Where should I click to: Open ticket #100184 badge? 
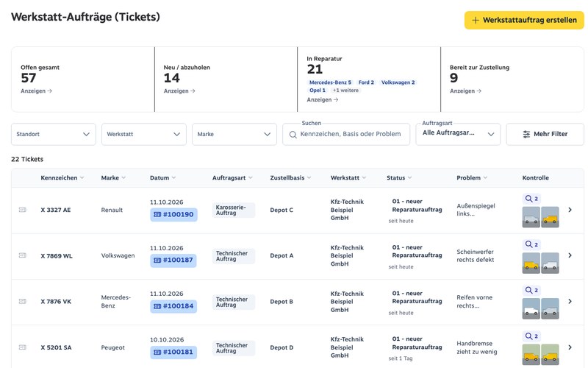173,306
